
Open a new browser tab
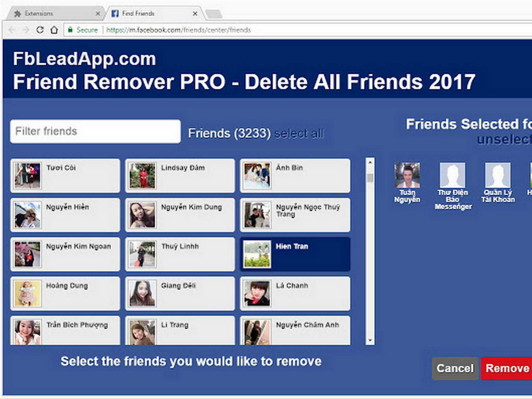tap(214, 14)
